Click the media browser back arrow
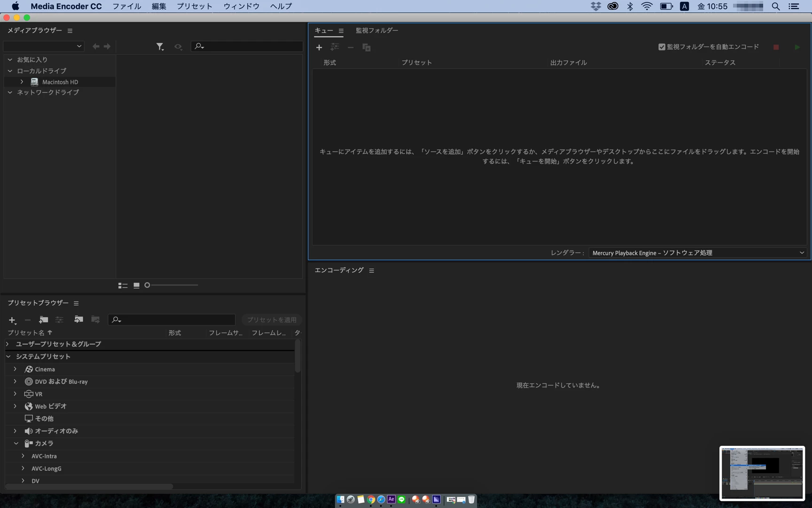The height and width of the screenshot is (508, 812). (96, 47)
